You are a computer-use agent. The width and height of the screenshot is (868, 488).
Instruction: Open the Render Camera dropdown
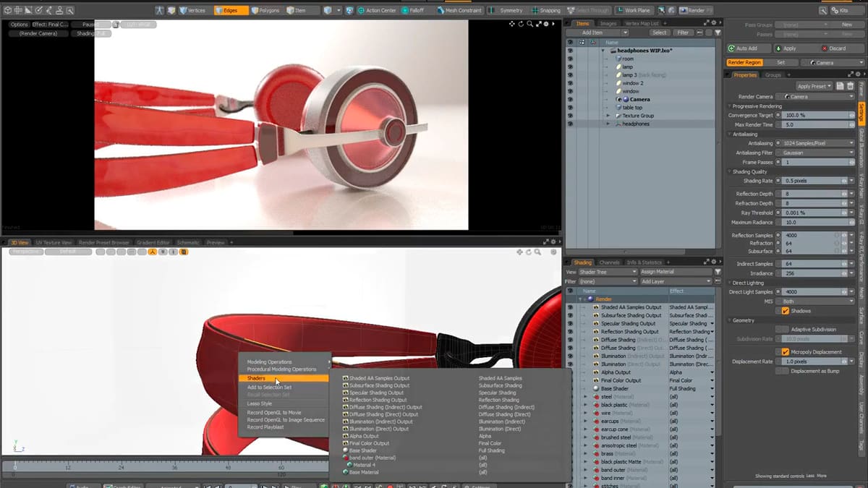pos(820,96)
